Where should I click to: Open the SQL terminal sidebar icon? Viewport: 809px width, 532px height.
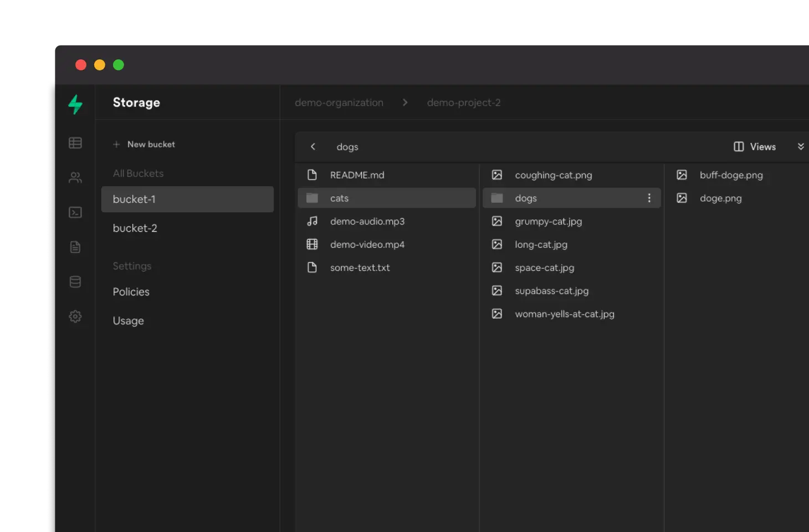pyautogui.click(x=75, y=213)
